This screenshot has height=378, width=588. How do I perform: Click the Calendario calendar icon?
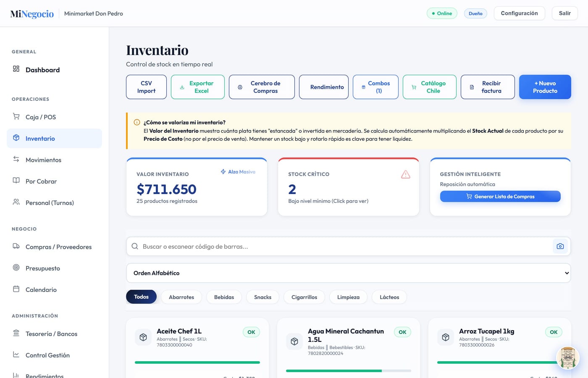pos(16,289)
